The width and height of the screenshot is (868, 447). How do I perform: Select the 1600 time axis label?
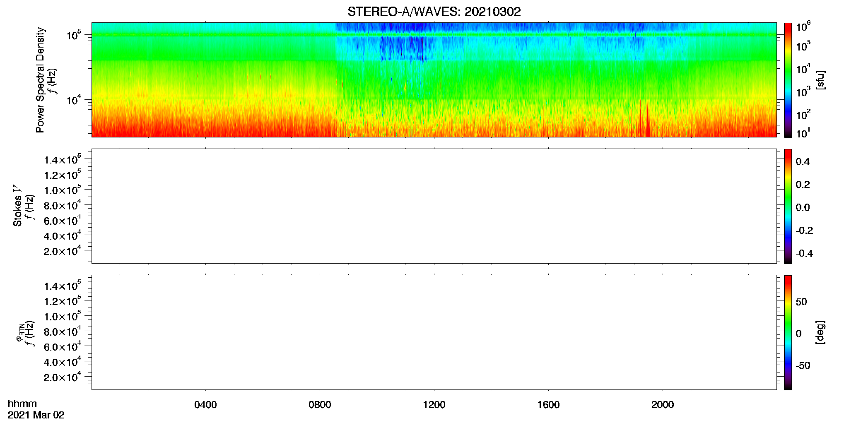pyautogui.click(x=548, y=405)
